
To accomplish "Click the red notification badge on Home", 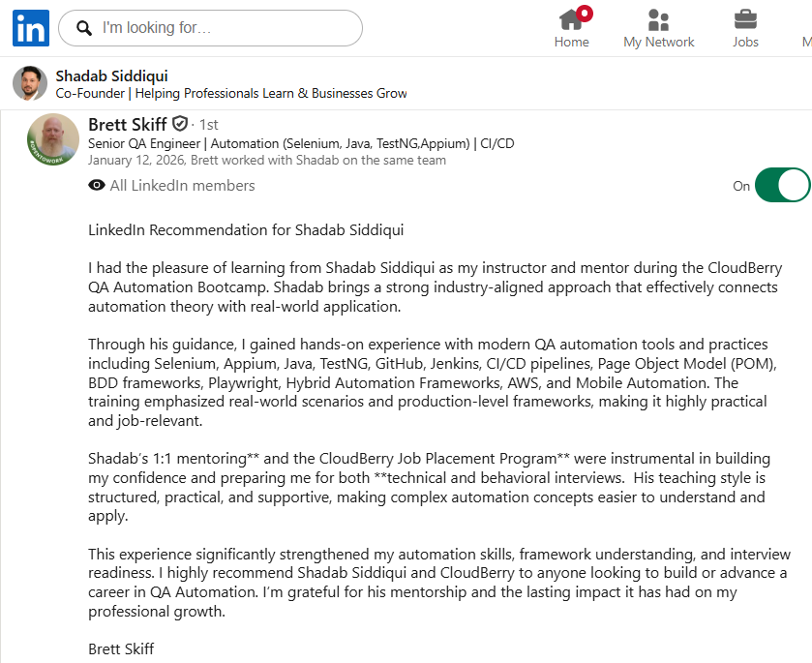I will pyautogui.click(x=584, y=13).
